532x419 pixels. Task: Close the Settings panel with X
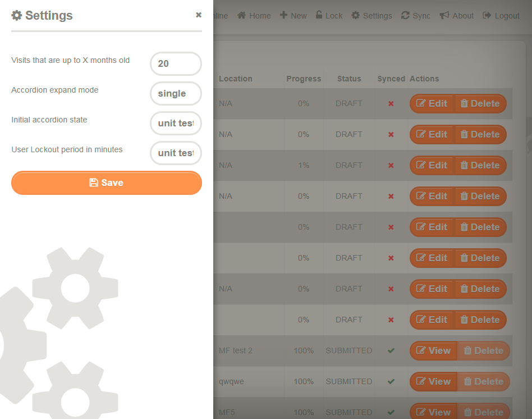199,15
